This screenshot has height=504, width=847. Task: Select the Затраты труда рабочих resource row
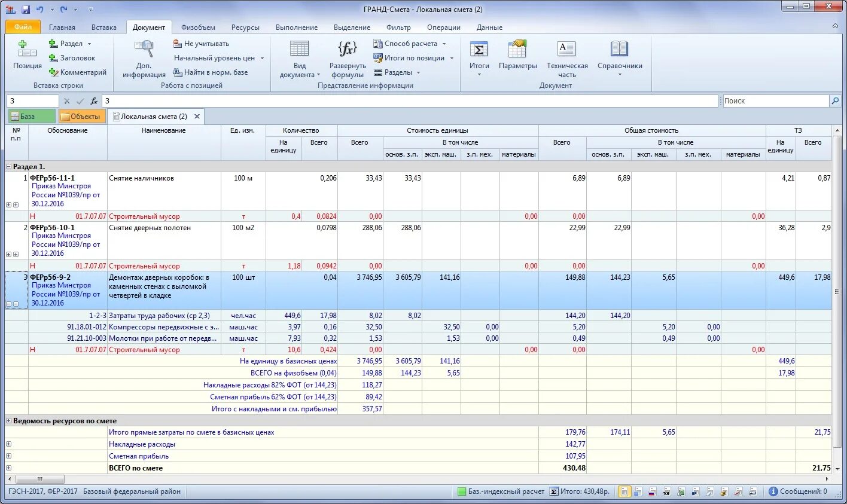pyautogui.click(x=418, y=315)
